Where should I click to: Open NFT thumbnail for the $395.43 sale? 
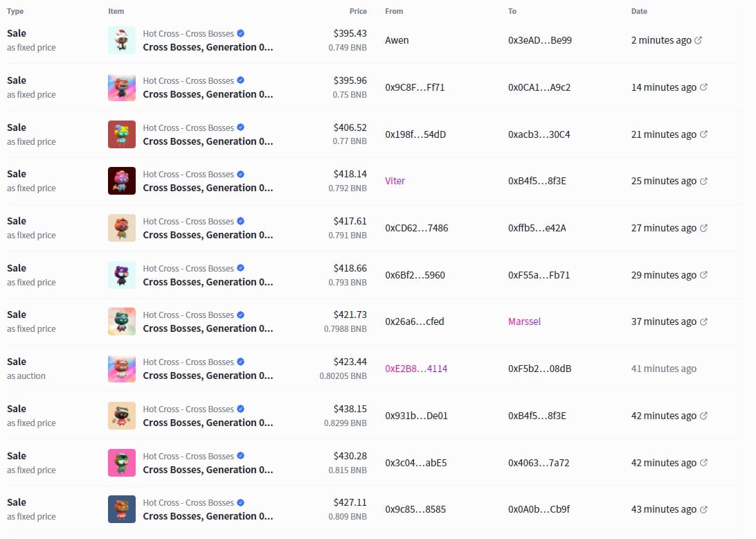pyautogui.click(x=122, y=40)
